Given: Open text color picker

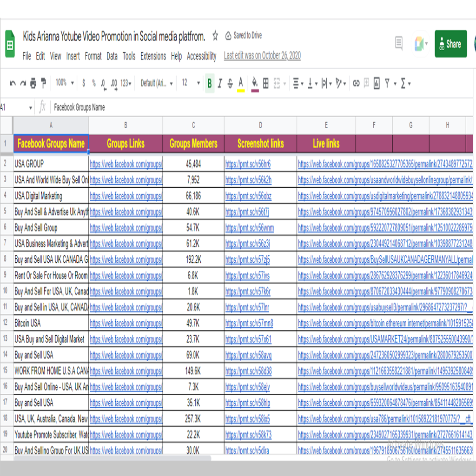Looking at the screenshot, I should pos(241,84).
